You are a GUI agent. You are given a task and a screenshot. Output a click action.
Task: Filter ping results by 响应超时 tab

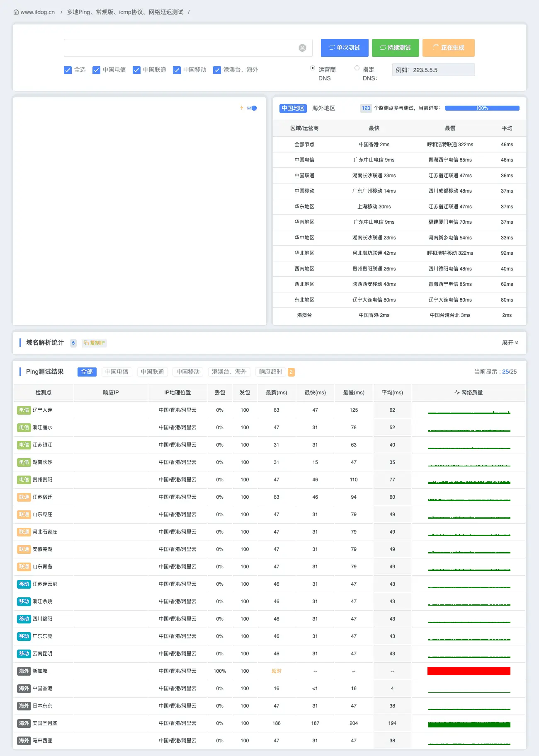click(271, 372)
